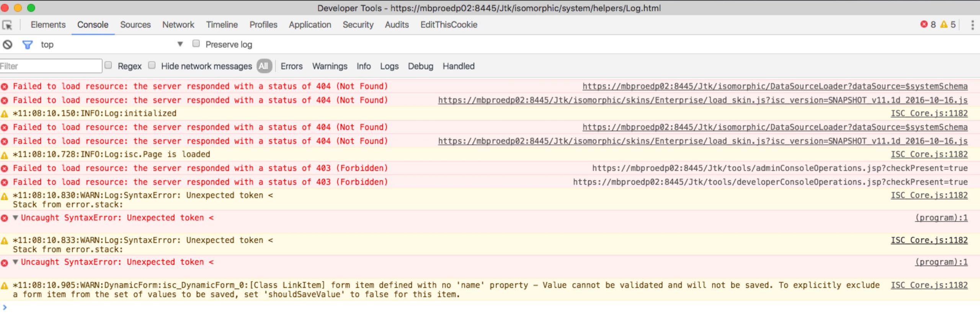Clear the console with the ban icon
Viewport: 980px width, 319px height.
tap(7, 45)
